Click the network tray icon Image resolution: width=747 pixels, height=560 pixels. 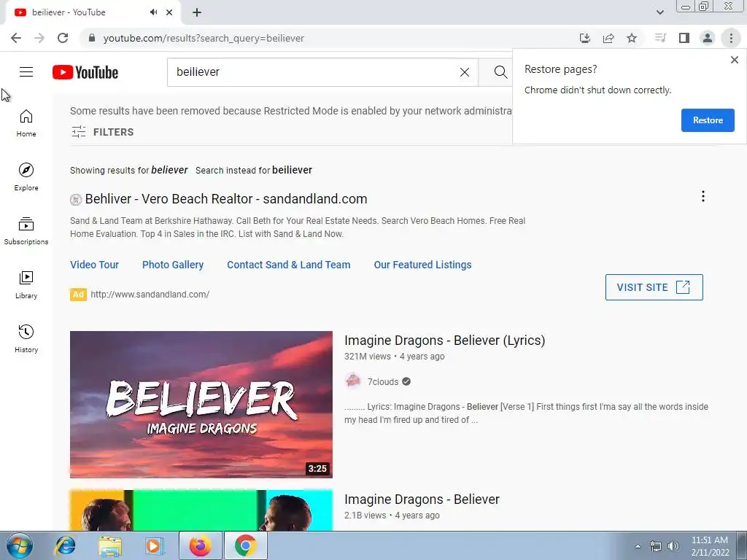coord(656,546)
